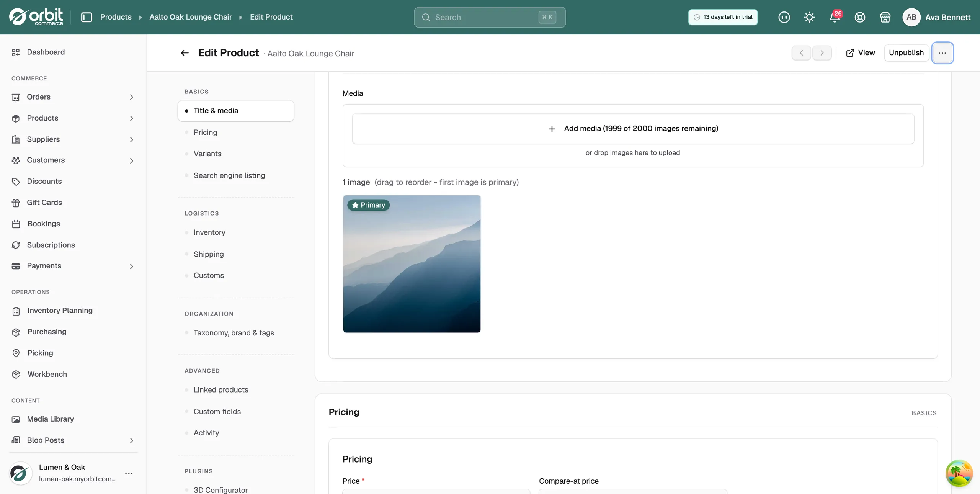980x494 pixels.
Task: Click the Bookings calendar icon
Action: click(16, 224)
